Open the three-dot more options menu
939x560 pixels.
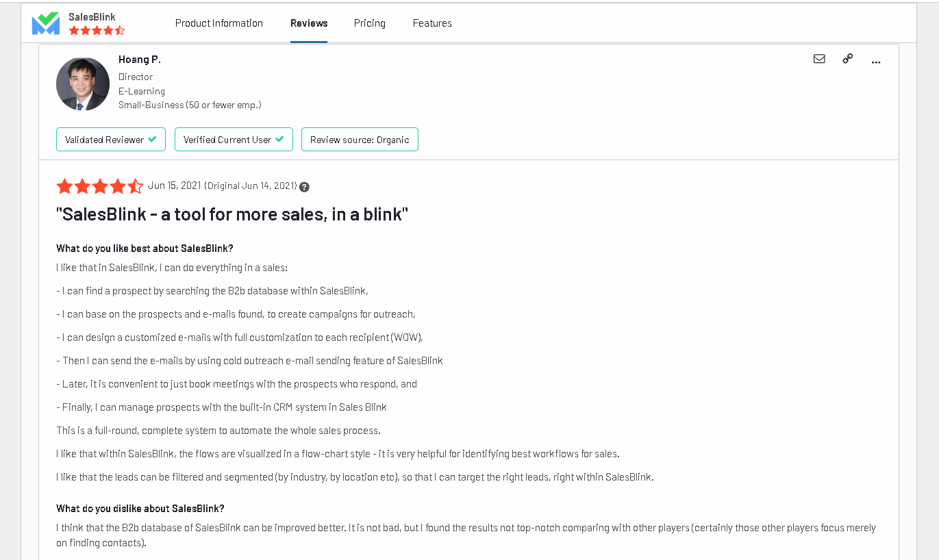(x=876, y=62)
